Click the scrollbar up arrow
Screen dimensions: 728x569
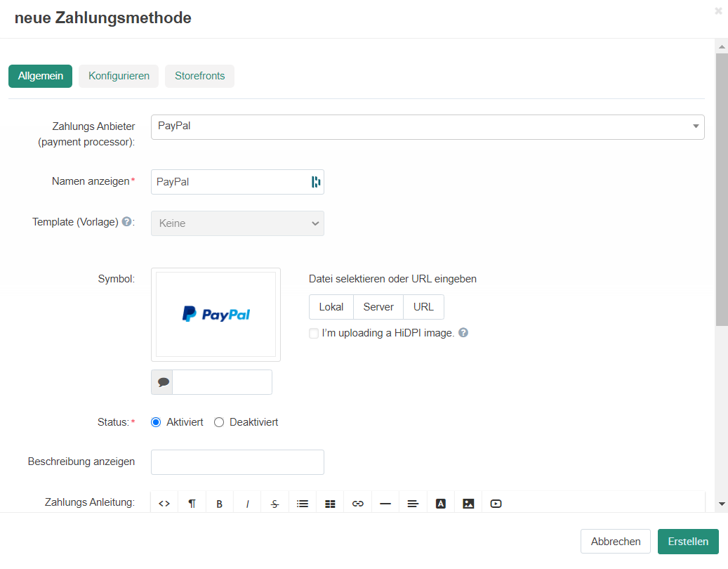point(722,46)
